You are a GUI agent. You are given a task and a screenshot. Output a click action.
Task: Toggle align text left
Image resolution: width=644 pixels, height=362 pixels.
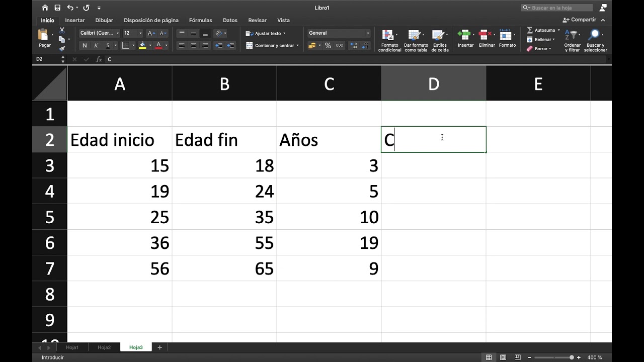point(182,45)
